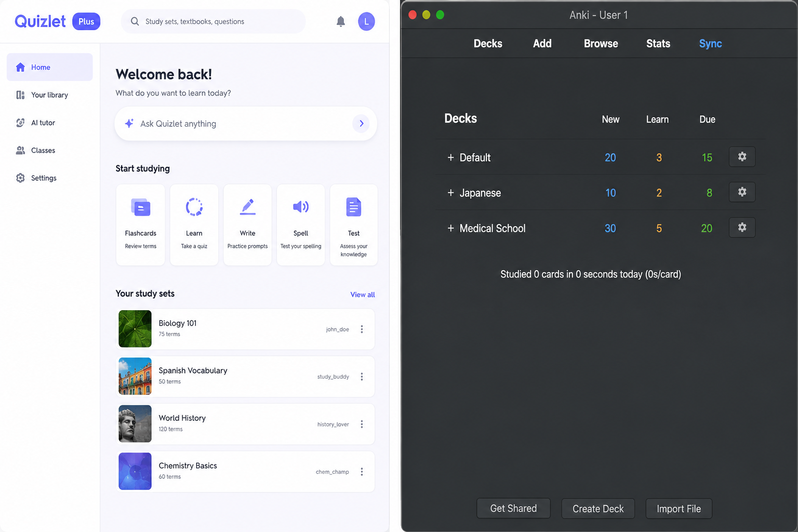Open the user profile avatar L

[366, 21]
